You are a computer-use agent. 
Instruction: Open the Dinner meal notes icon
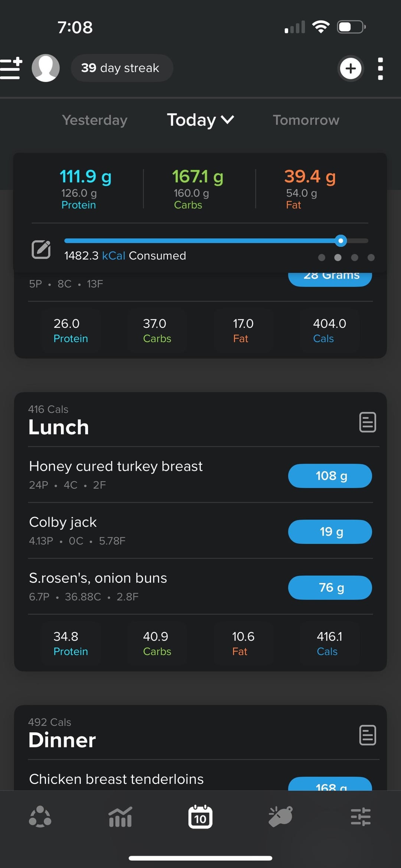point(368,735)
